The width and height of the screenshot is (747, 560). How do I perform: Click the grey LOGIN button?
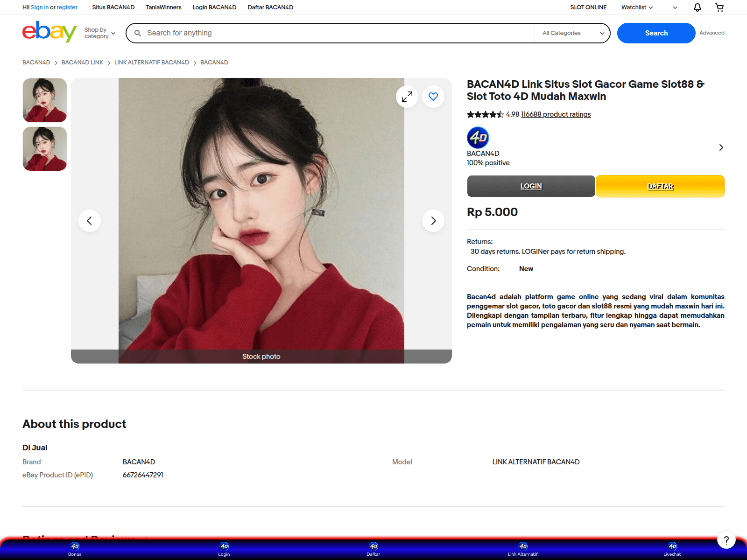(x=531, y=186)
